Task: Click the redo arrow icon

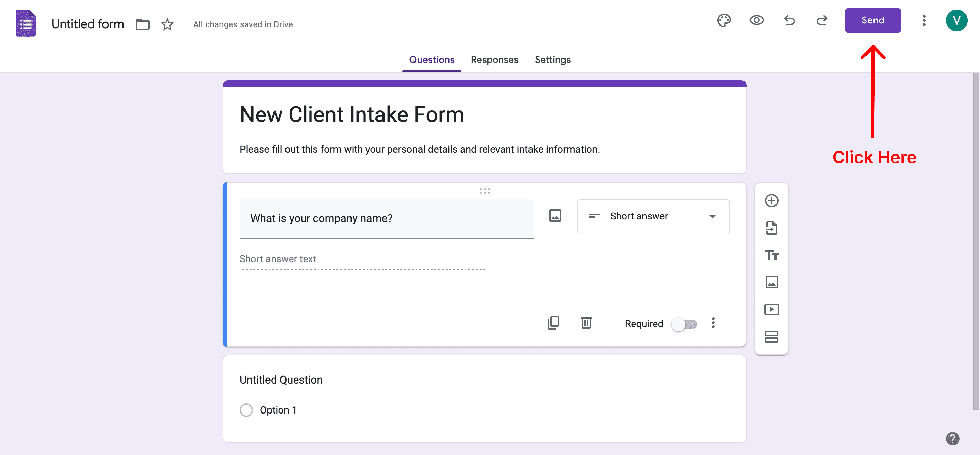Action: pos(822,20)
